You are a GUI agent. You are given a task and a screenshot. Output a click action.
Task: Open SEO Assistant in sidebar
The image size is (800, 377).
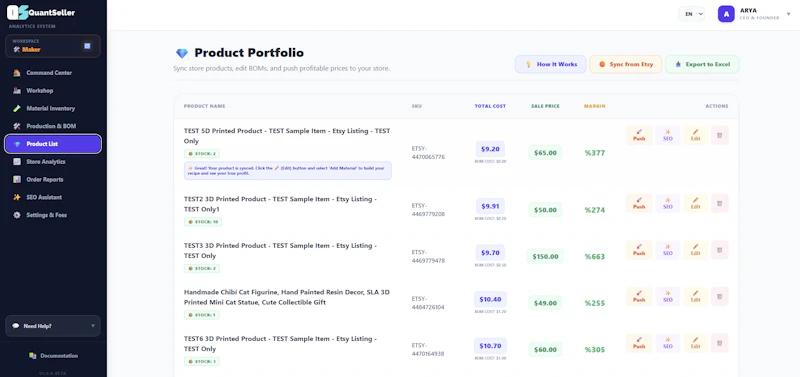click(x=53, y=197)
